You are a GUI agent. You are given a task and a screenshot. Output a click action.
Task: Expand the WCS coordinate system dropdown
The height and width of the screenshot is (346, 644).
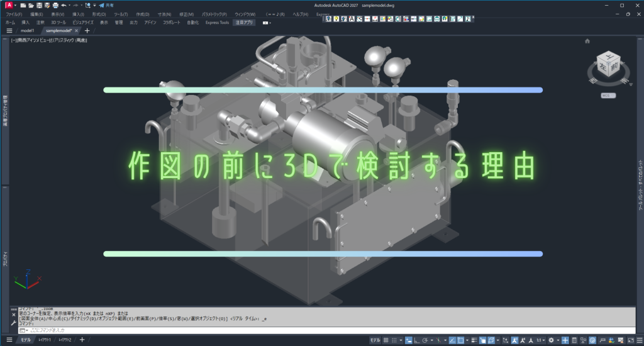point(607,96)
